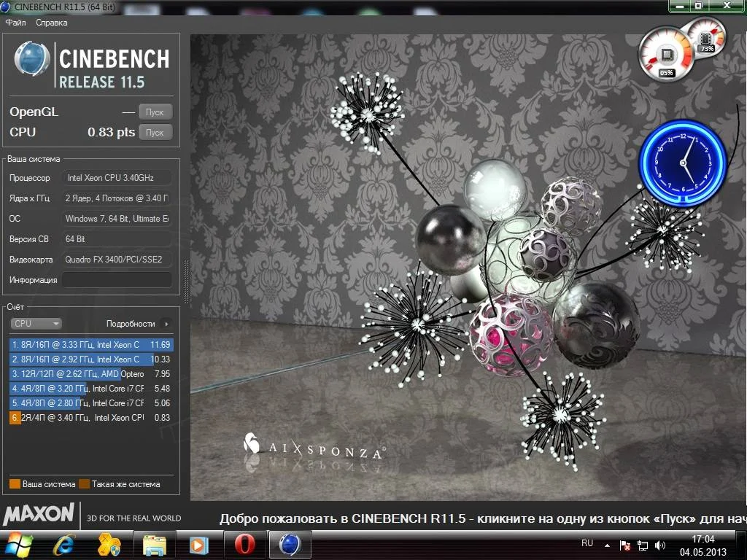Viewport: 747px width, 560px height.
Task: Show hidden tray icons arrow
Action: 607,545
